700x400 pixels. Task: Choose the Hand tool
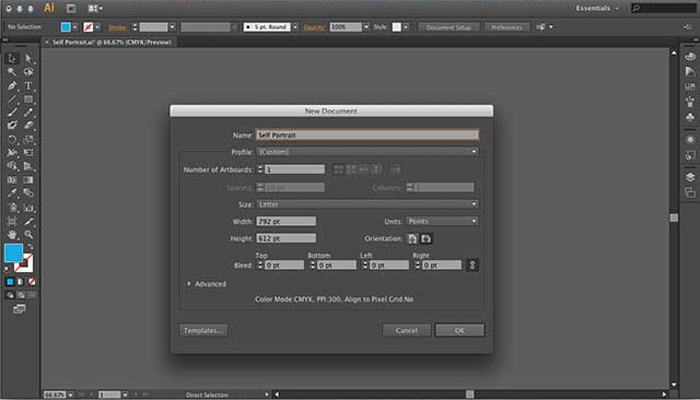point(11,233)
